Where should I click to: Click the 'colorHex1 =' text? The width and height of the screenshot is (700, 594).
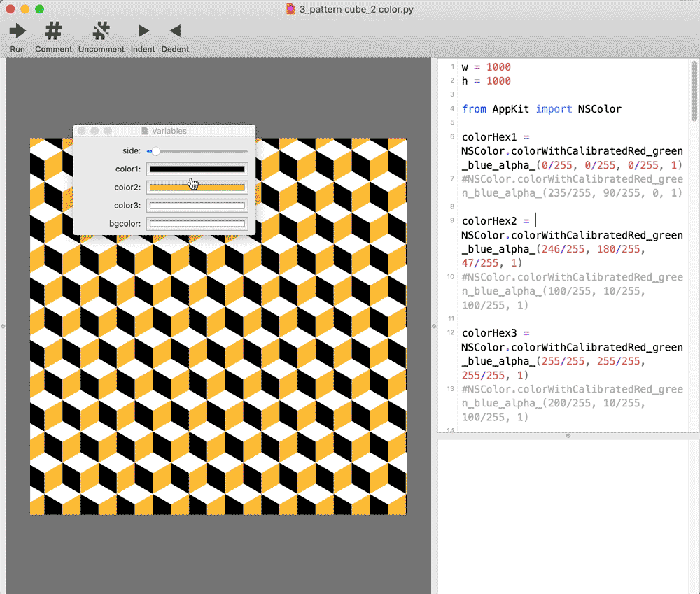[x=496, y=137]
